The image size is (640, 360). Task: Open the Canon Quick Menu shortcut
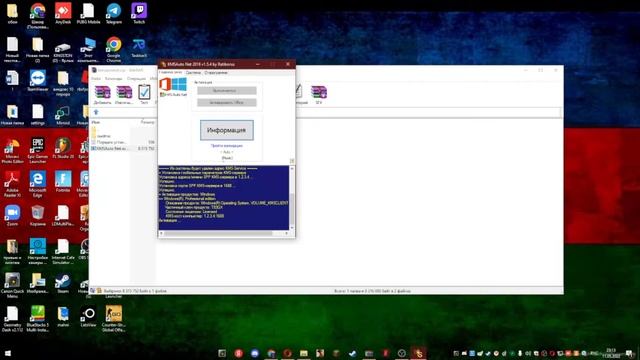click(12, 285)
